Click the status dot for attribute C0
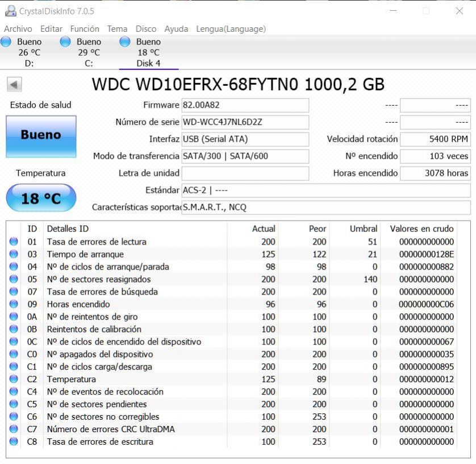The width and height of the screenshot is (476, 464). [x=14, y=354]
